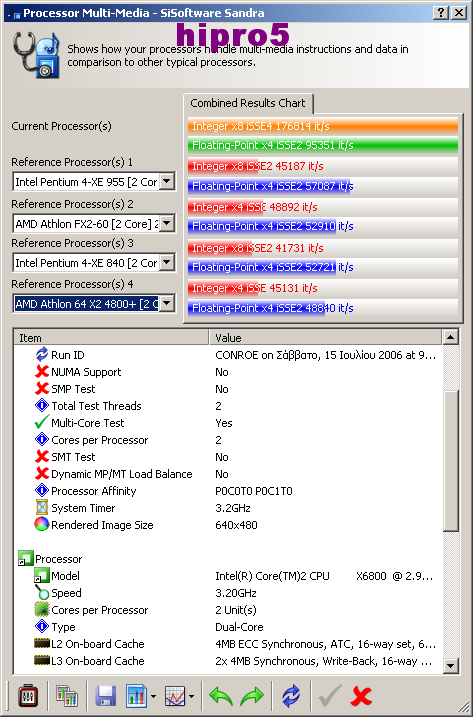Click the green check beside Multi-Core Test
Screen dimensions: 473x717
pos(42,422)
